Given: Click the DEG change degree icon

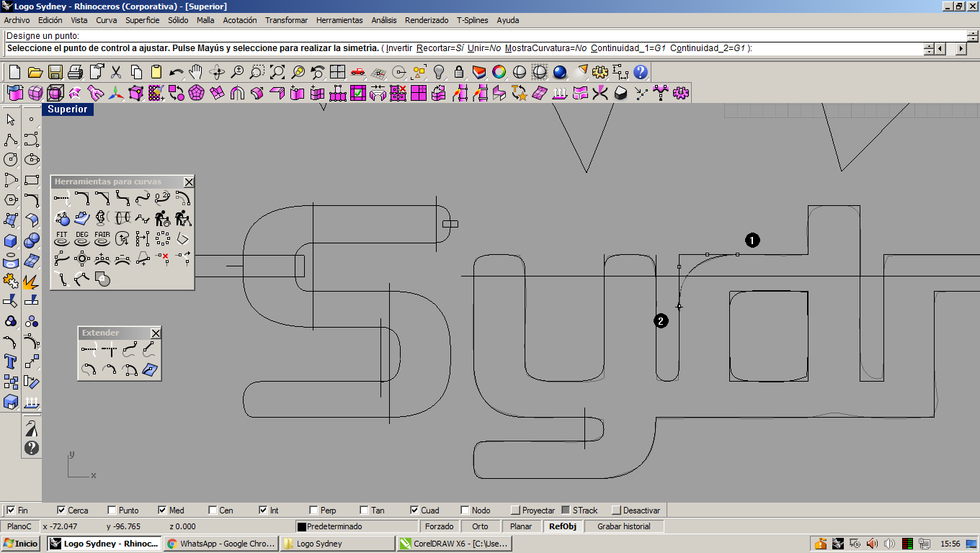Looking at the screenshot, I should click(x=82, y=238).
